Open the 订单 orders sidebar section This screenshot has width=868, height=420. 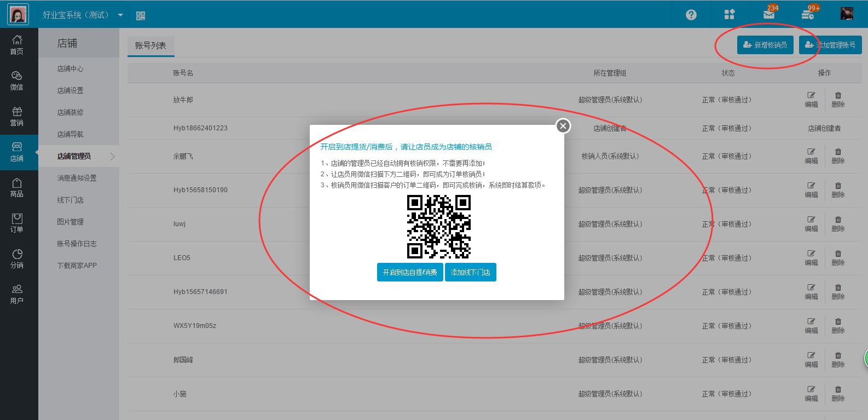point(17,223)
